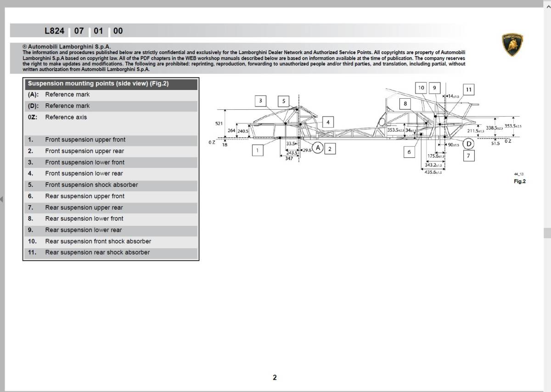
Task: Click the '435.6' dimension value
Action: [433, 172]
